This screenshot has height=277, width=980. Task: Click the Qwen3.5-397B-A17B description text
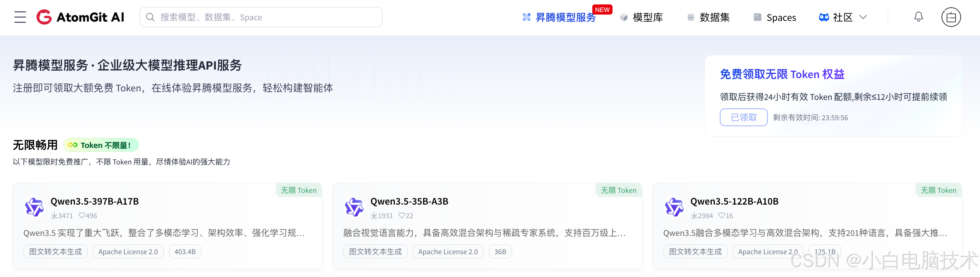(164, 233)
